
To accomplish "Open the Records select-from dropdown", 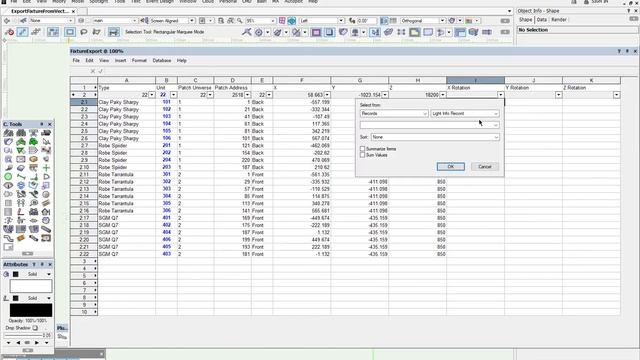I will 393,113.
